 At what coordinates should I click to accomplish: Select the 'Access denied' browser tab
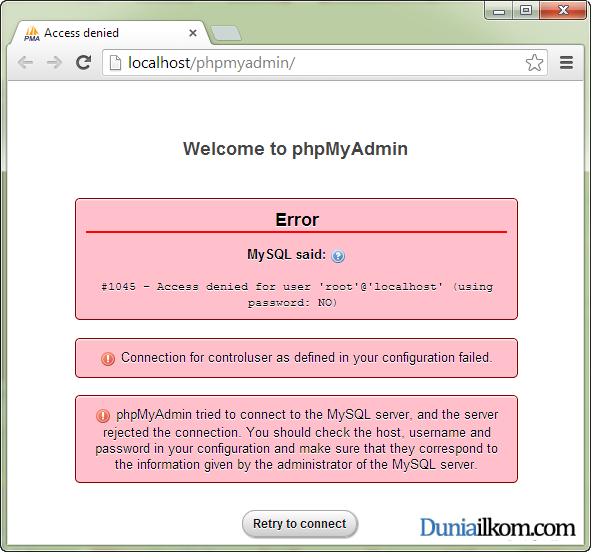click(x=110, y=33)
